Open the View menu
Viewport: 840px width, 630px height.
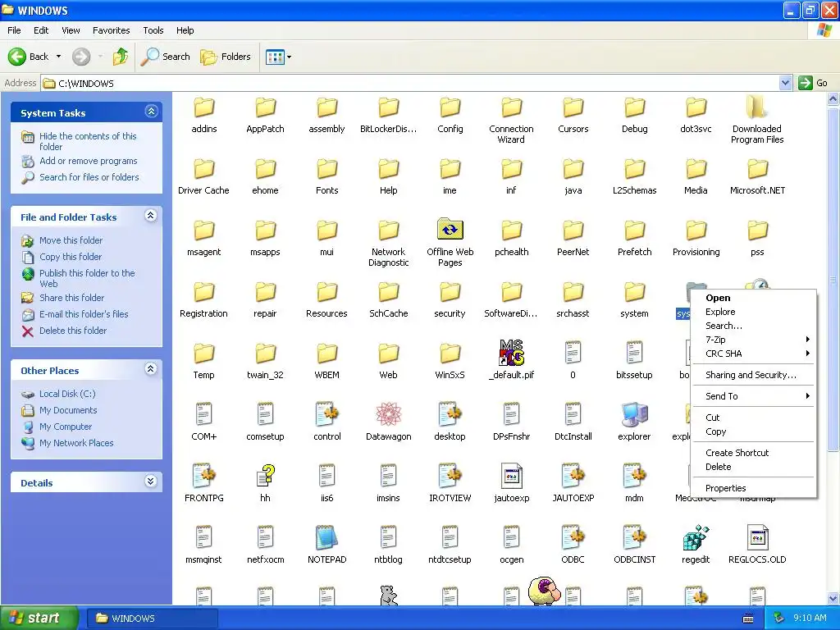[x=71, y=30]
